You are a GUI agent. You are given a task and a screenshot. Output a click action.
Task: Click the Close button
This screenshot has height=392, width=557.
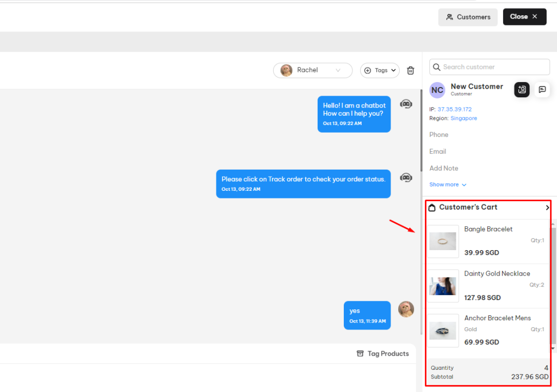click(x=524, y=17)
